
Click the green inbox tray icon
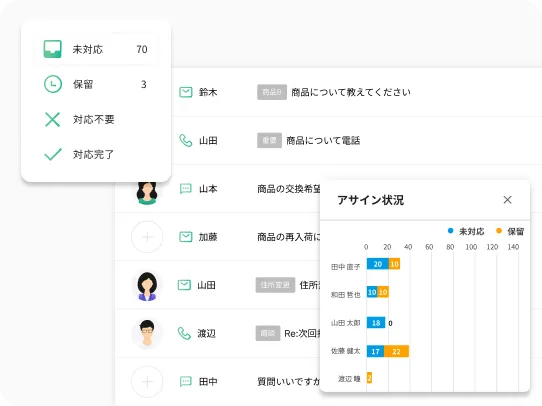53,49
